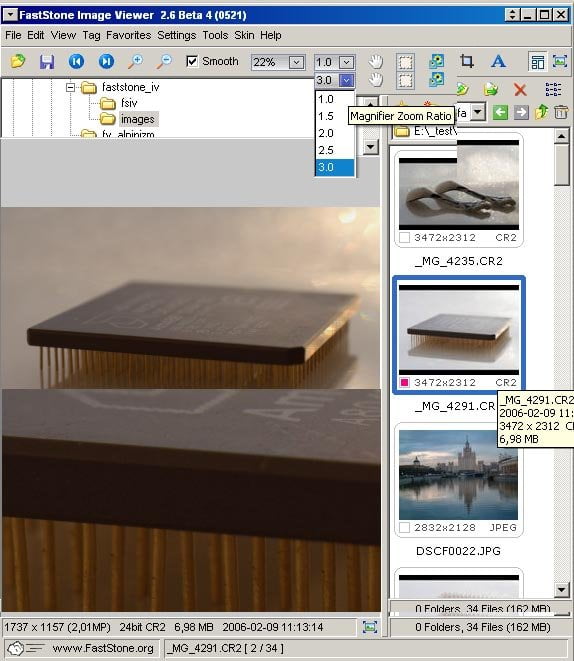Collapse the faststone_iv tree node

point(70,87)
